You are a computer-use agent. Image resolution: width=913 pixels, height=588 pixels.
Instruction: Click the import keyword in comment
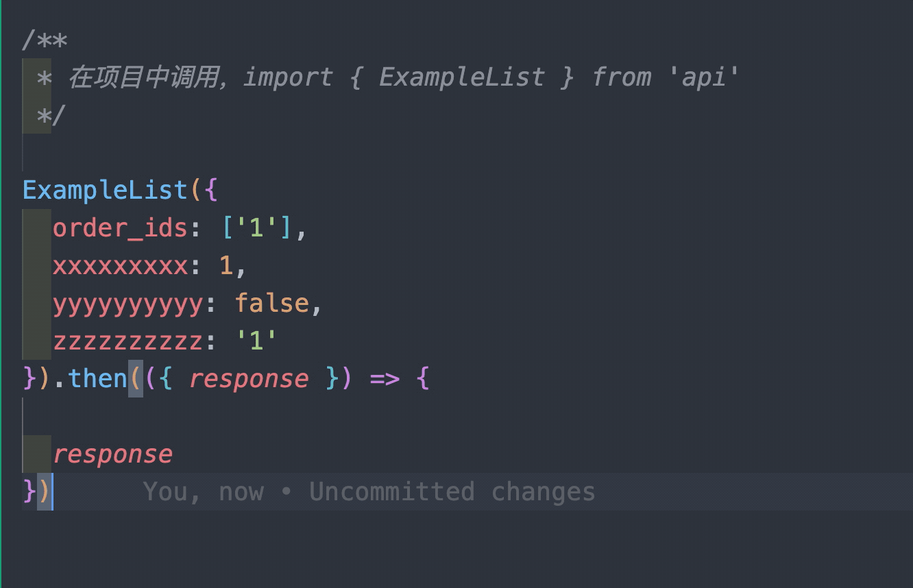coord(288,77)
